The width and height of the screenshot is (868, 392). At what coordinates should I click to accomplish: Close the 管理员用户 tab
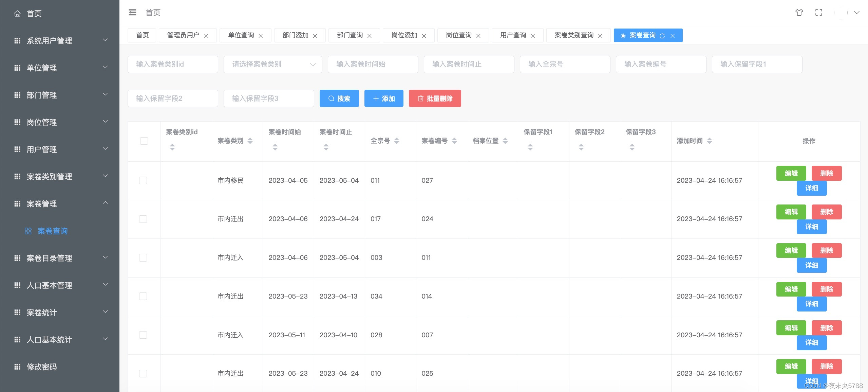(x=206, y=36)
